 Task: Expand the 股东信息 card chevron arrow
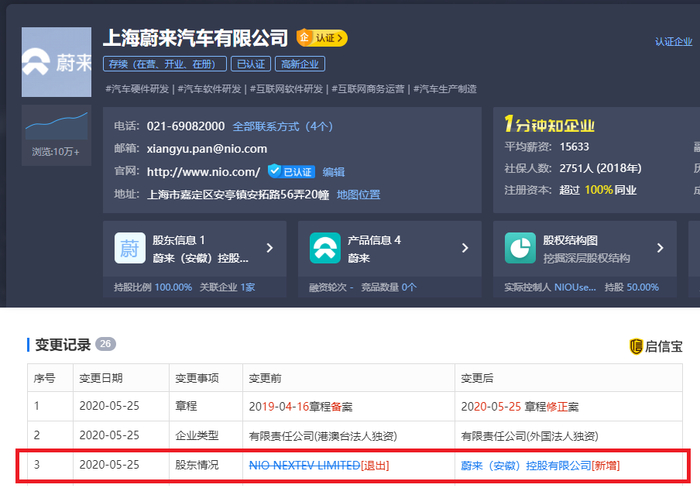(270, 248)
